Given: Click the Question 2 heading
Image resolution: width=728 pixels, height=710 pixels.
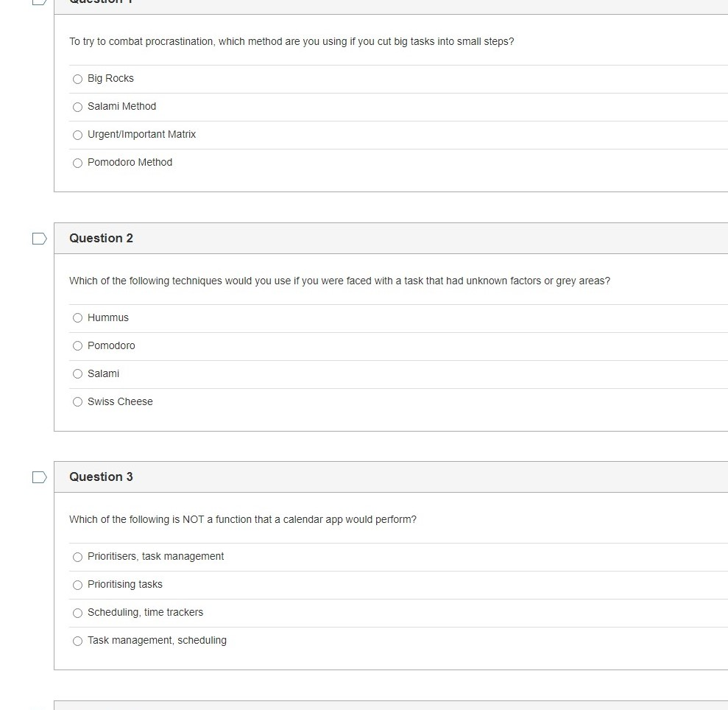Looking at the screenshot, I should [x=101, y=238].
